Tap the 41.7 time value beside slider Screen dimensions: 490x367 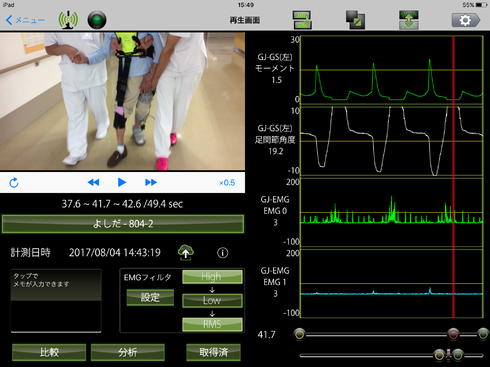[x=266, y=335]
